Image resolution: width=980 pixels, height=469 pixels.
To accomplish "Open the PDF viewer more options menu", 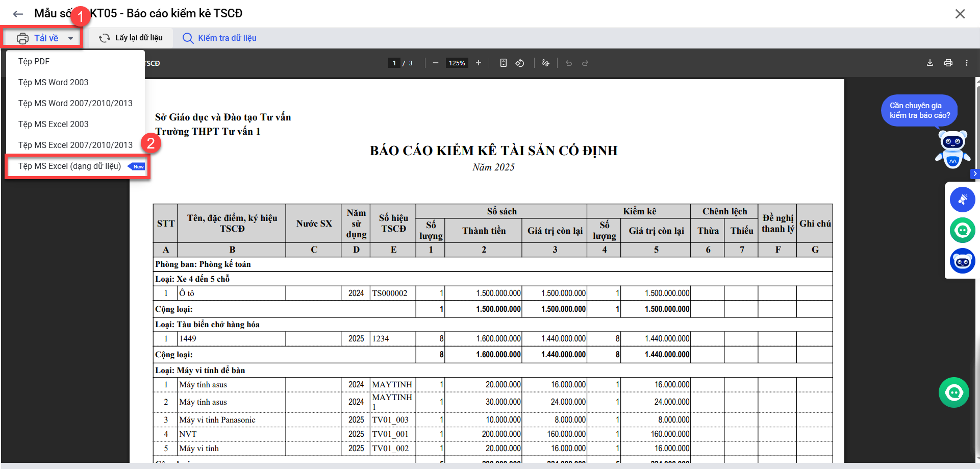I will click(x=966, y=63).
